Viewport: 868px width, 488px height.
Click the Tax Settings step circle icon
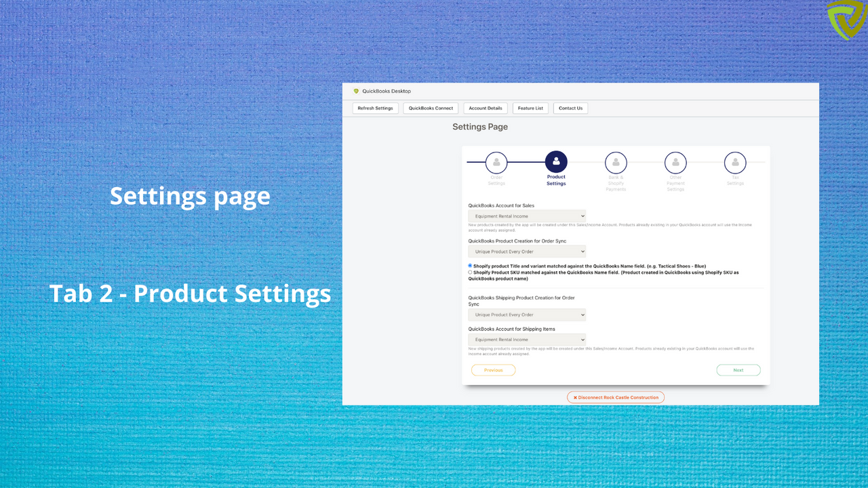(735, 163)
